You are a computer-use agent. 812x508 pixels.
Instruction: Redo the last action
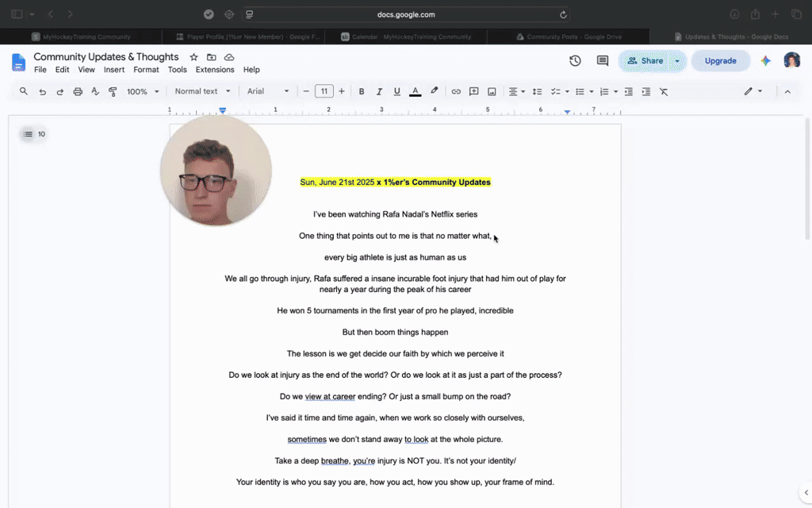click(x=60, y=92)
